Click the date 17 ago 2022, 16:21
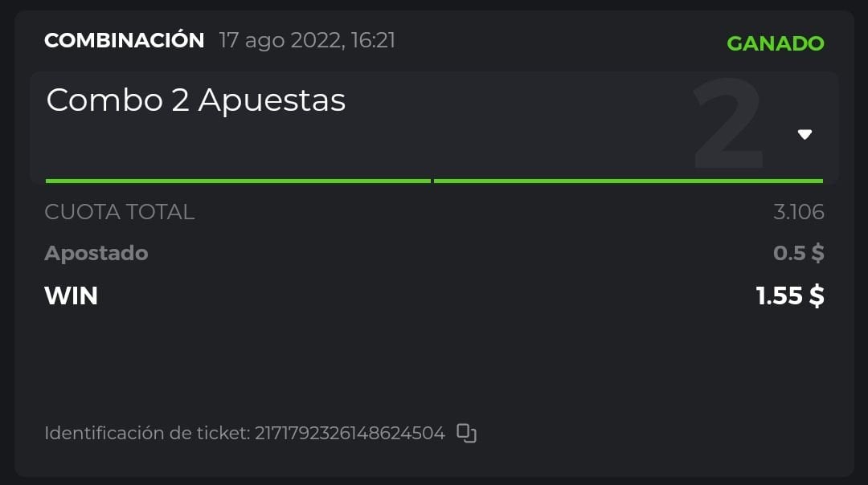This screenshot has width=868, height=485. [307, 40]
